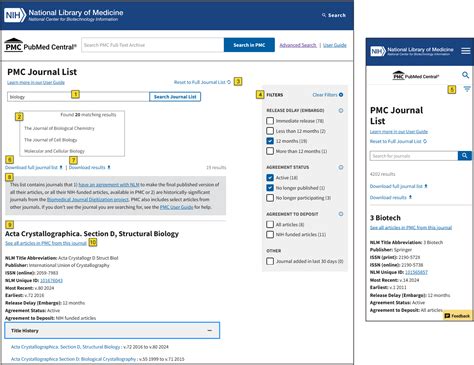Screen dimensions: 474x365
Task: Click mobile Download full journal list link
Action: pyautogui.click(x=396, y=186)
